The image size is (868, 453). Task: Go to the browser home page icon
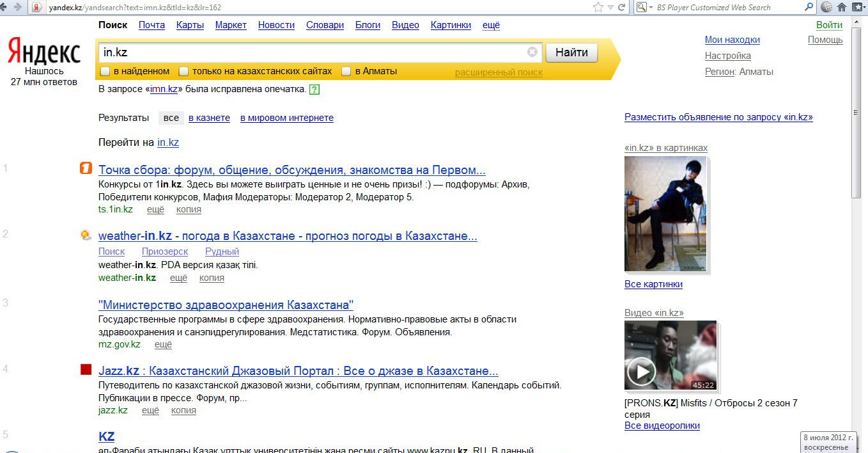(842, 8)
